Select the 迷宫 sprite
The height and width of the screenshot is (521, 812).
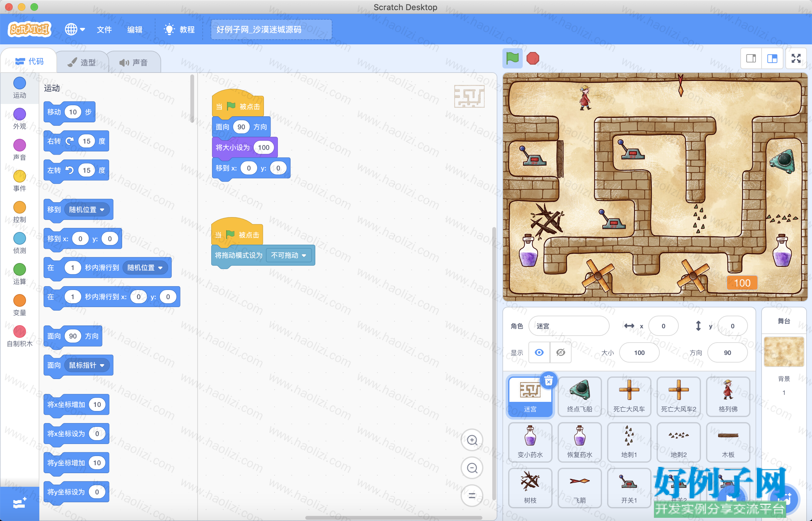pos(530,397)
